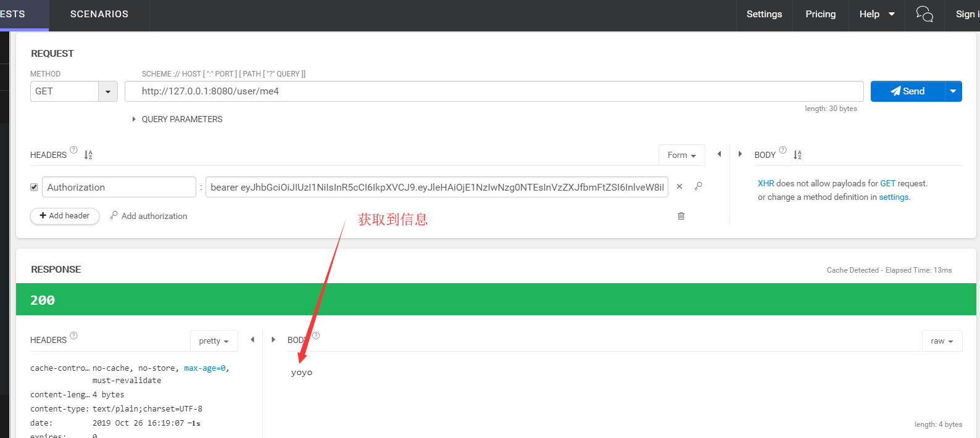This screenshot has height=438, width=980.
Task: Click Add authorization link
Action: pyautogui.click(x=149, y=216)
